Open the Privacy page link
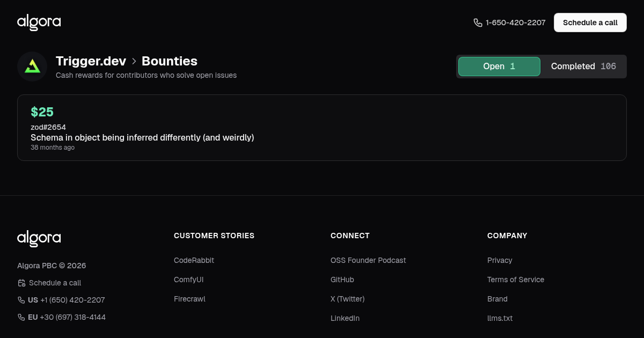 500,260
